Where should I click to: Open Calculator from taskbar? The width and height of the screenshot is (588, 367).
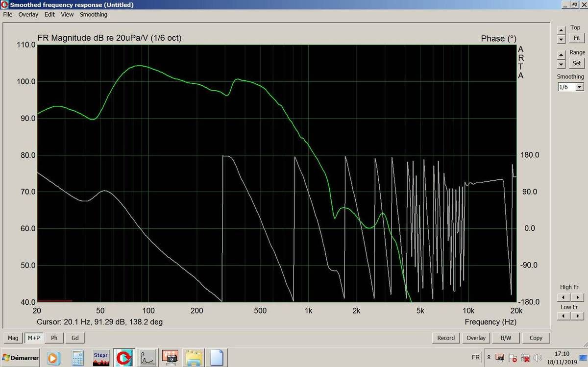click(x=78, y=358)
